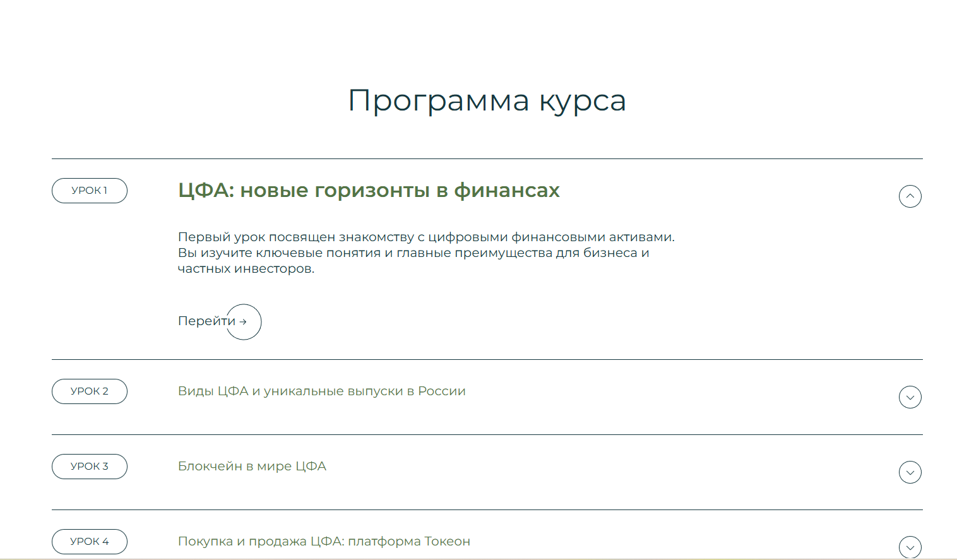Image resolution: width=957 pixels, height=560 pixels.
Task: Select the УРОК 3 badge
Action: coord(90,467)
